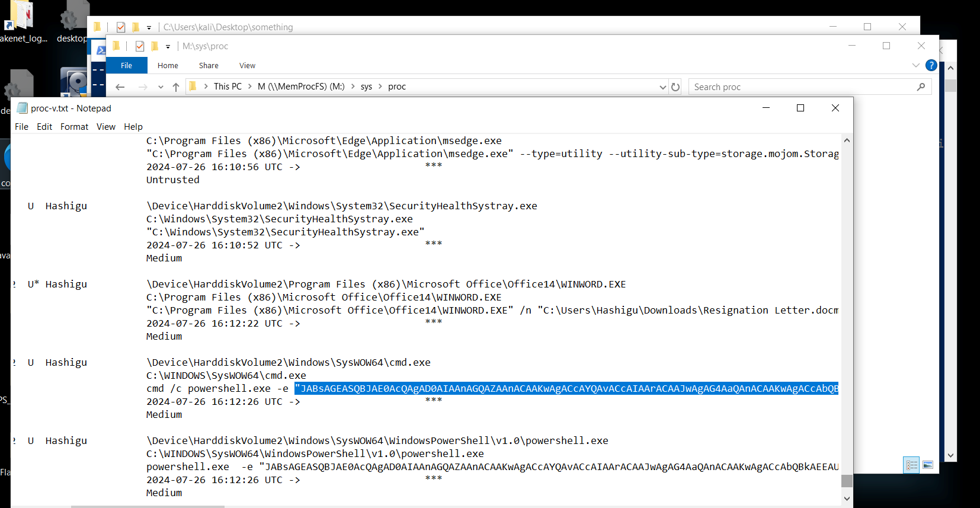Image resolution: width=980 pixels, height=508 pixels.
Task: Click the SysWOW64\cmd.exe device path line
Action: [289, 362]
